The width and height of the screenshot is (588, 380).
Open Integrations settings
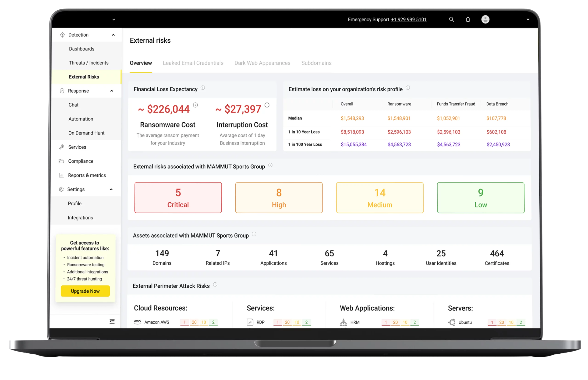pyautogui.click(x=80, y=218)
